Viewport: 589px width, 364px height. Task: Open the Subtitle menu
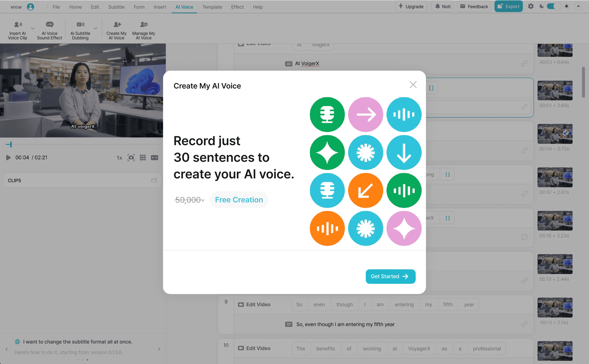(116, 7)
